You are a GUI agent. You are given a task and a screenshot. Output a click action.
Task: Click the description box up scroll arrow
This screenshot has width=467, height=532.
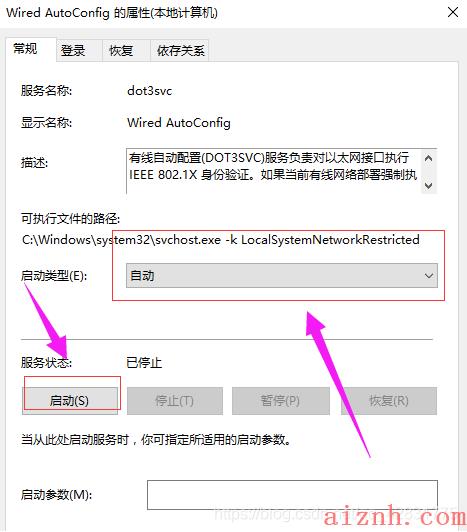pos(429,158)
